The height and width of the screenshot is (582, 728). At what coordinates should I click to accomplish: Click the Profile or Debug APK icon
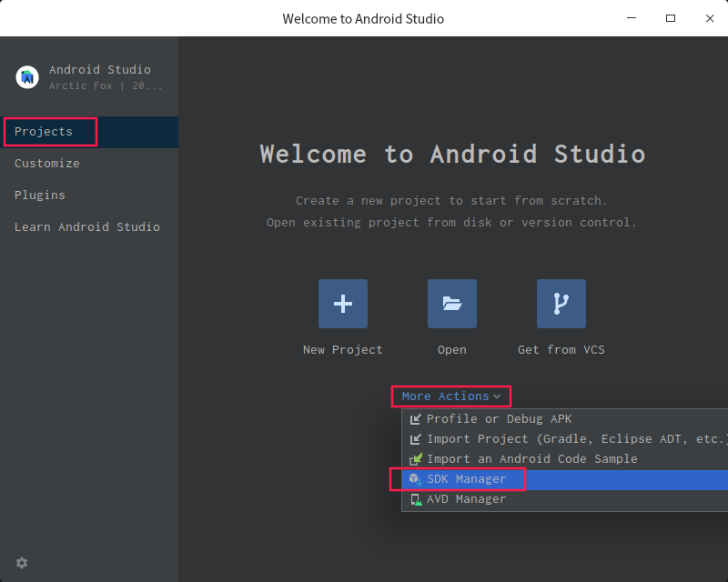pos(416,419)
